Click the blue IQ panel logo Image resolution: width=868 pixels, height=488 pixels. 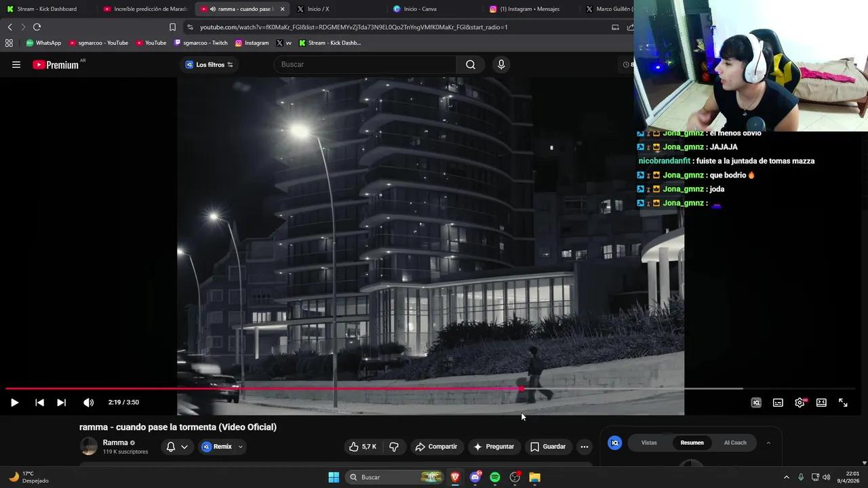tap(615, 443)
